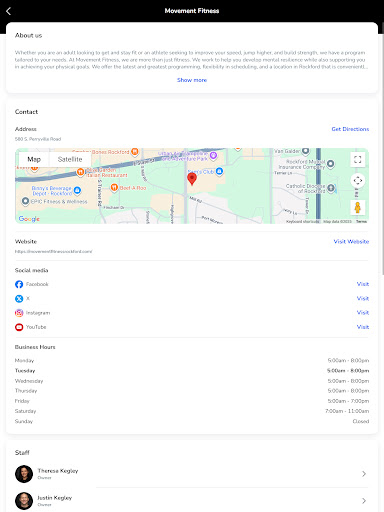The width and height of the screenshot is (384, 512).
Task: Select Smokey Bones Rockford marker
Action: 135,152
